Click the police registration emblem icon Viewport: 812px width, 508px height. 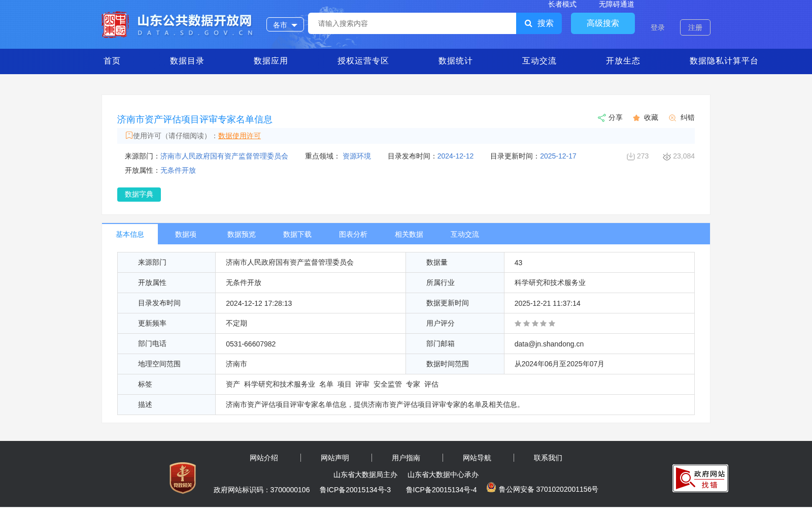(491, 487)
